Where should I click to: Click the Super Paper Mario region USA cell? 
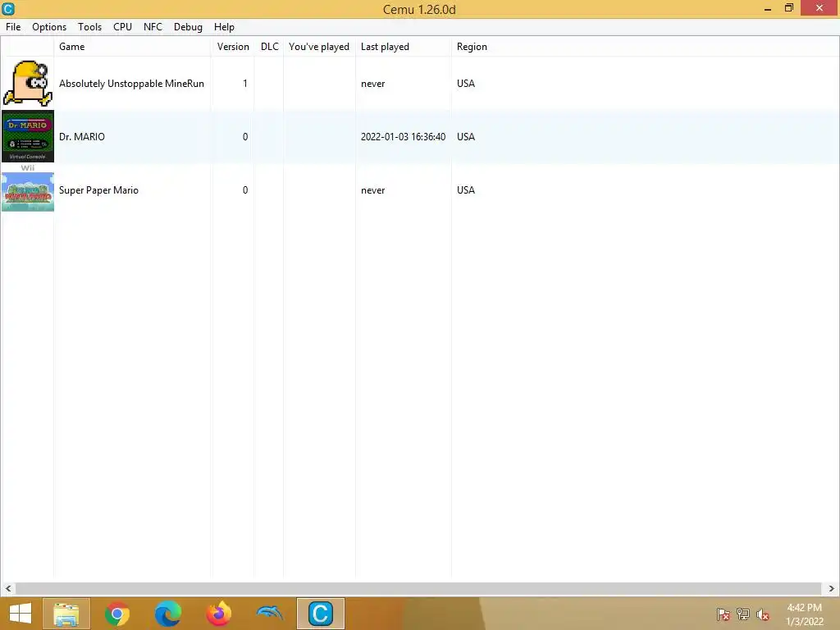tap(466, 190)
